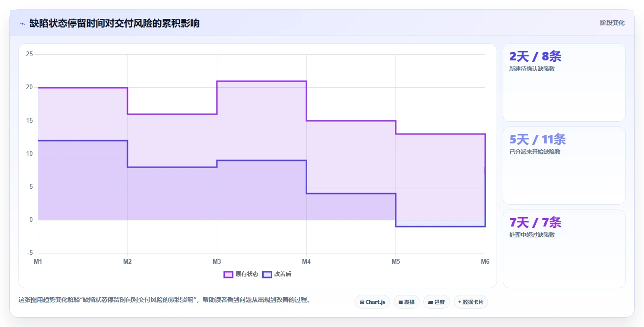Click the 已分派未开始缺陷数 label
Image resolution: width=644 pixels, height=327 pixels.
(535, 152)
